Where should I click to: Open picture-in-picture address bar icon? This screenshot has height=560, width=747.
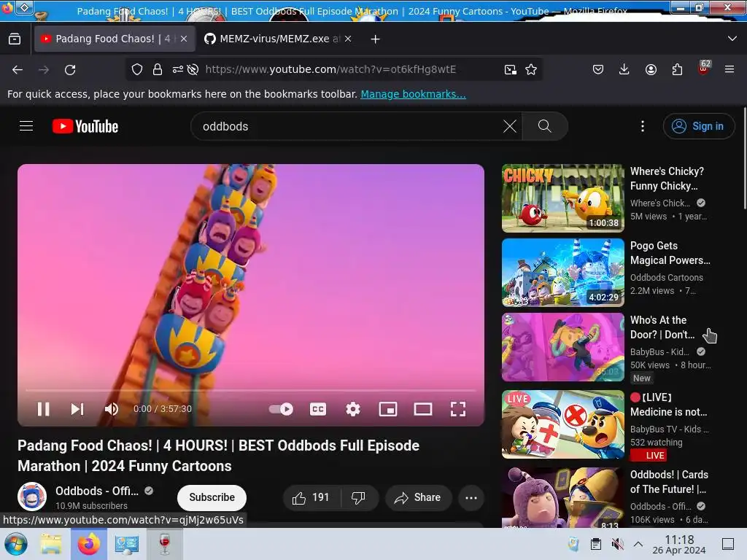pyautogui.click(x=510, y=69)
